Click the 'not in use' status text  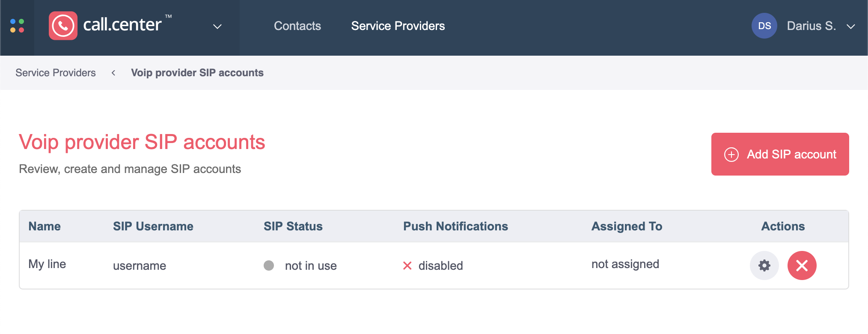(311, 266)
